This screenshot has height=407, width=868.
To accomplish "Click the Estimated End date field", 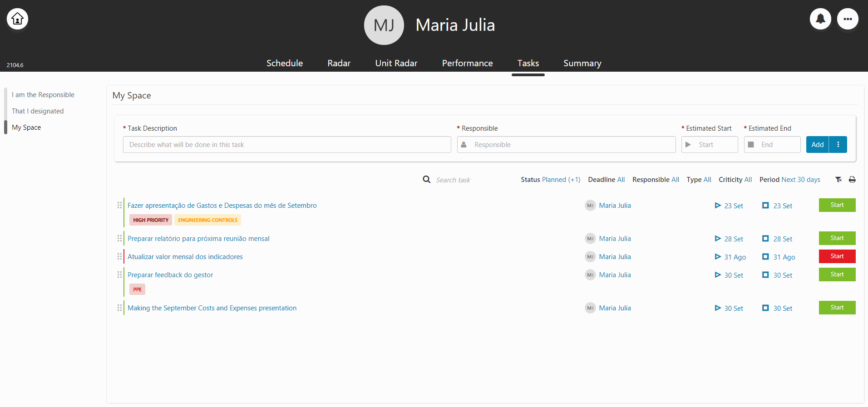I will pos(772,144).
